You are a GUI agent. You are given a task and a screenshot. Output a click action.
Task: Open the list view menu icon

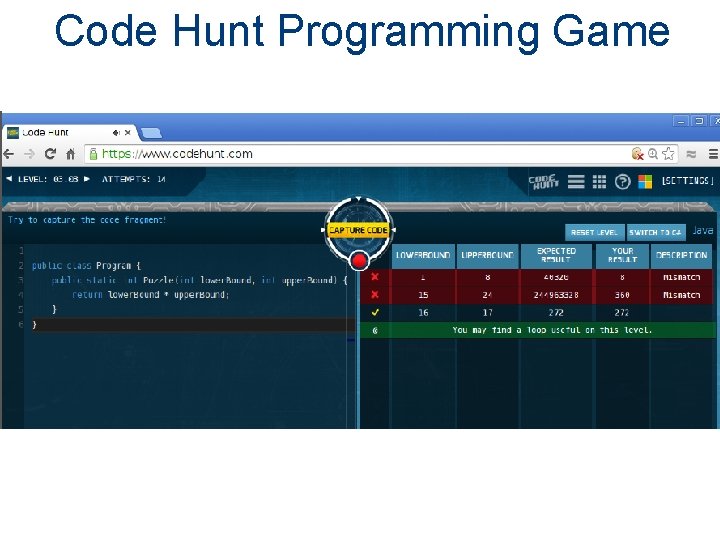[x=576, y=182]
